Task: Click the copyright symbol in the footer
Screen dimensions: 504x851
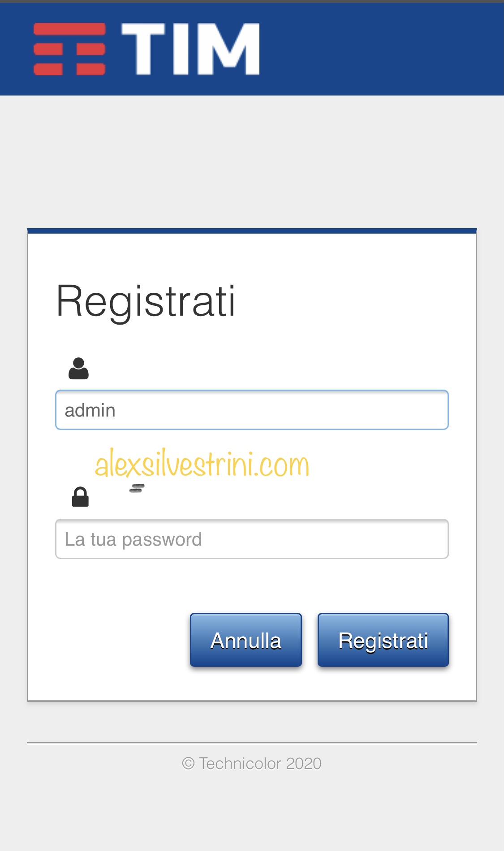Action: tap(188, 763)
